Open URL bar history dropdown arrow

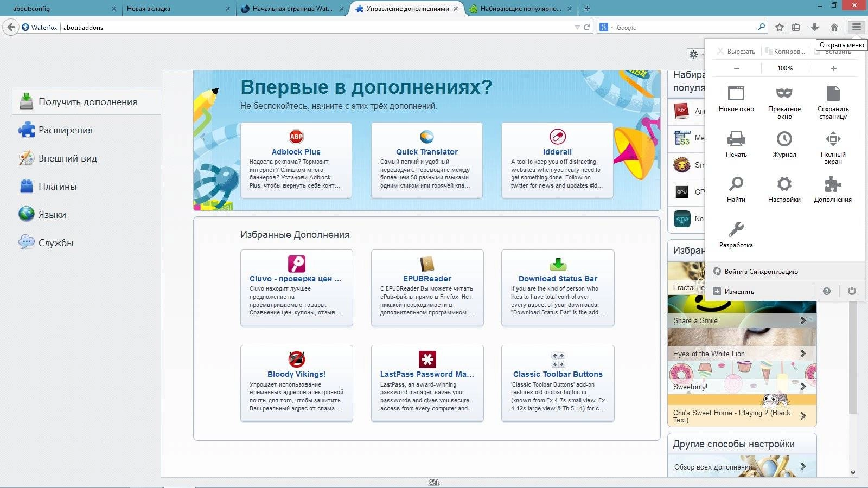pyautogui.click(x=577, y=27)
